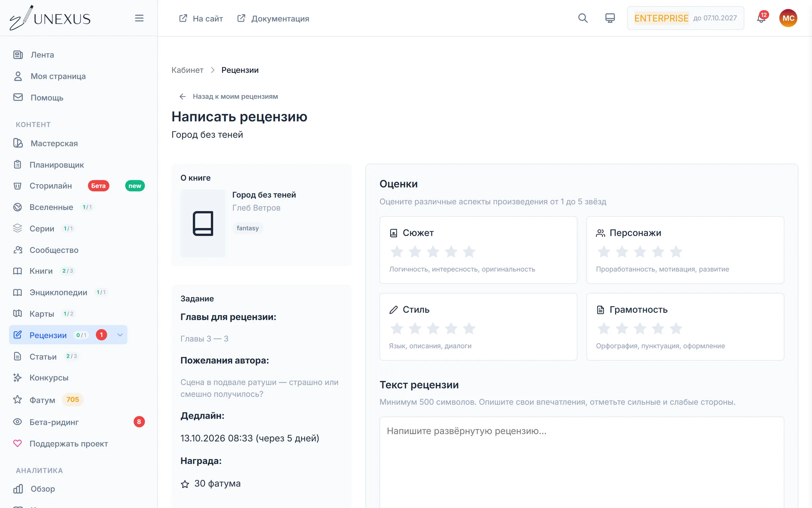
Task: Open На сайт external link
Action: point(201,18)
